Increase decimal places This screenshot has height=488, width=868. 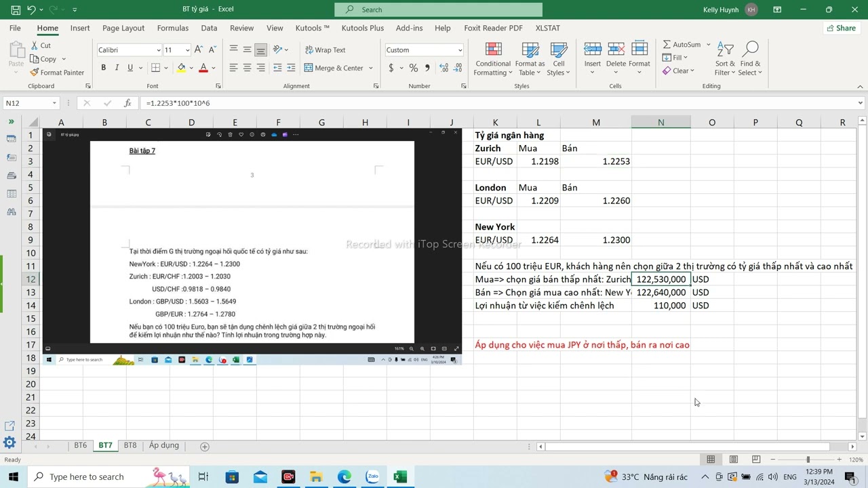[x=443, y=68]
